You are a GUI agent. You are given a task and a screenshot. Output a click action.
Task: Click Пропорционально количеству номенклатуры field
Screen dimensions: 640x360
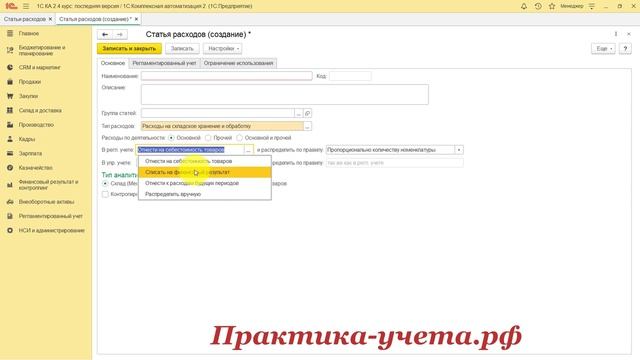tap(390, 150)
